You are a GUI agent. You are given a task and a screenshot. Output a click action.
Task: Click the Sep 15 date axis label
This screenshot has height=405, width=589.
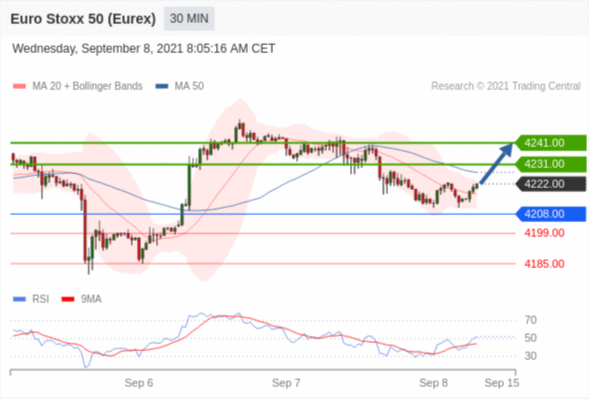pos(502,383)
